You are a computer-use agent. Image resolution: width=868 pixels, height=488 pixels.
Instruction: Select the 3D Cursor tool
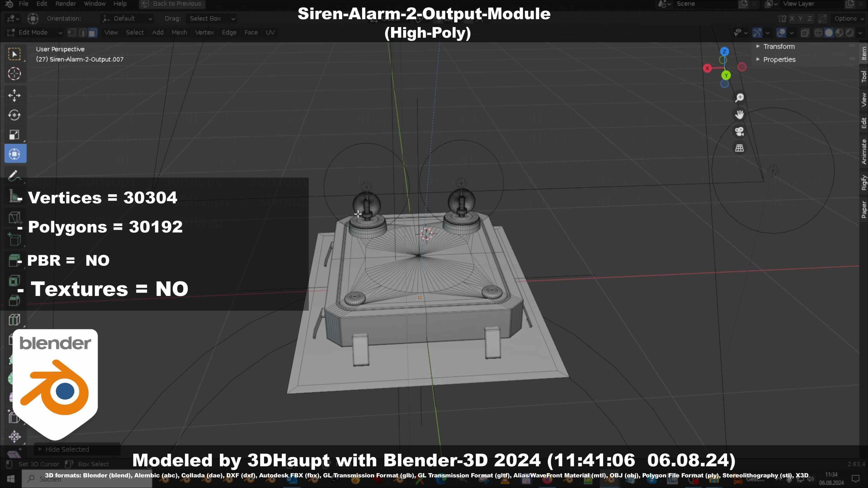click(x=14, y=74)
